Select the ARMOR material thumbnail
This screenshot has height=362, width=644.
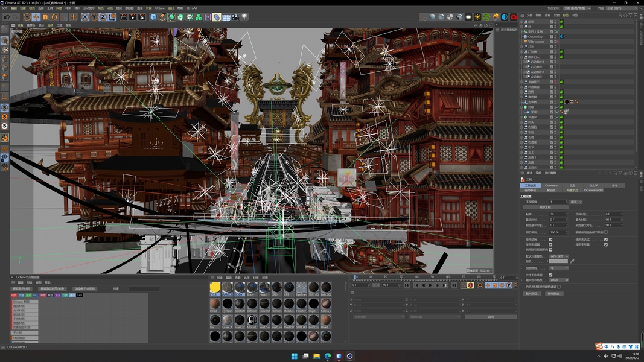click(227, 288)
